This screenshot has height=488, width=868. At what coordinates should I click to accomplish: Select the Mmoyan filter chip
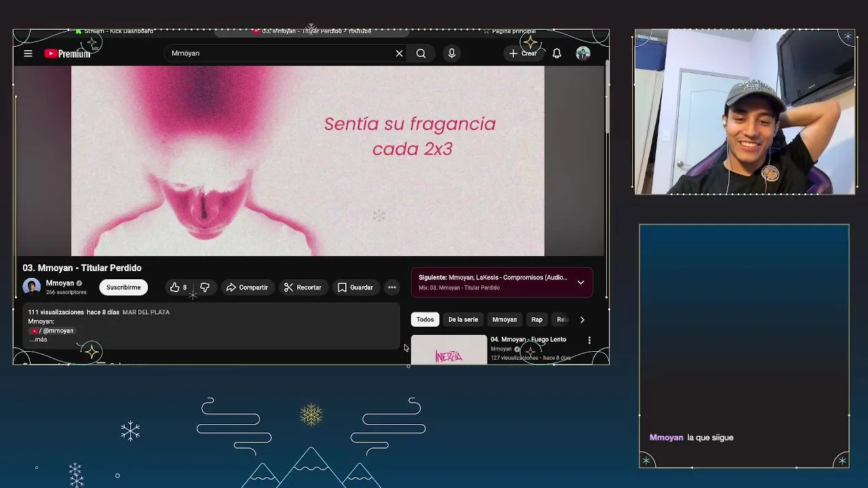(x=505, y=319)
